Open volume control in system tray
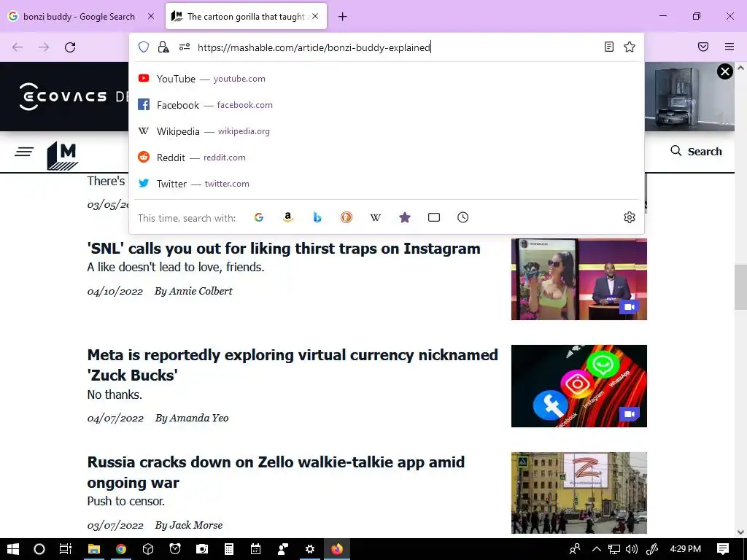 (x=632, y=549)
